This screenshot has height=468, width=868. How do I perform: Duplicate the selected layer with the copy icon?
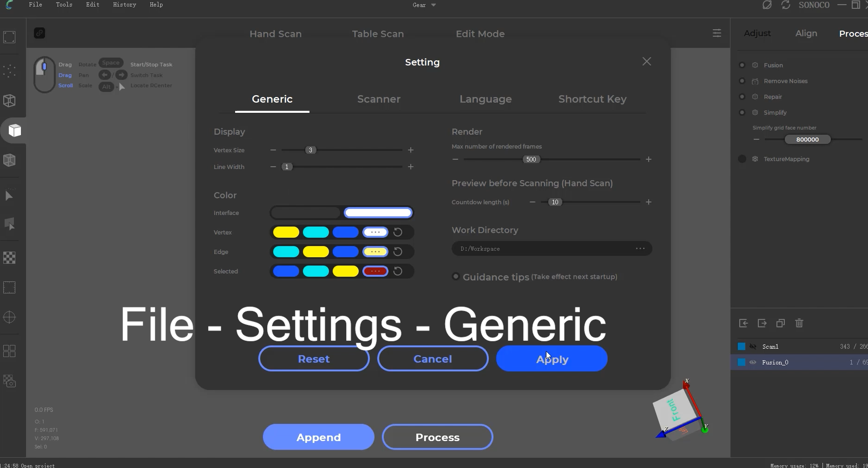click(781, 323)
